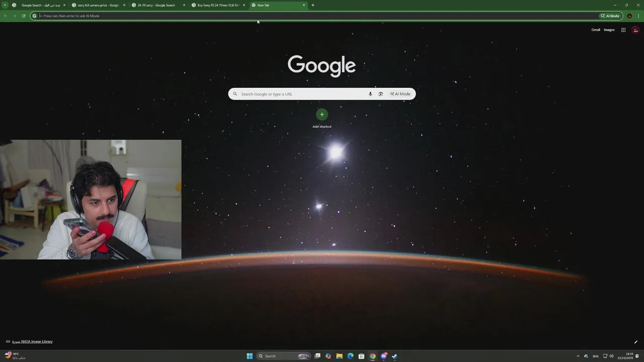Viewport: 644px width, 362px height.
Task: Customize this page with pencil icon
Action: [635, 342]
